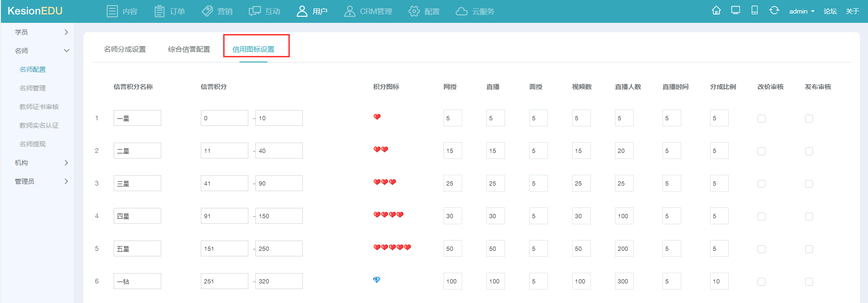Click the refresh cache icon

(774, 11)
